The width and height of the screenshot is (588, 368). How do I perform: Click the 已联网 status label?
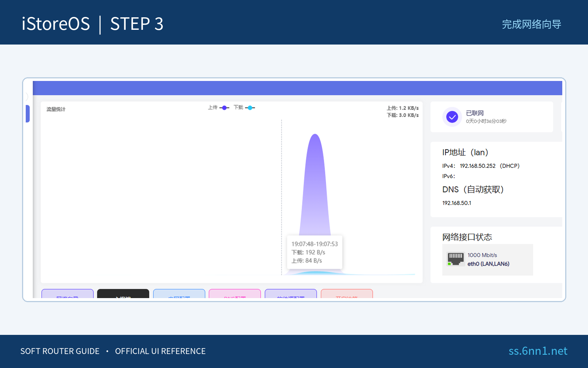[475, 113]
